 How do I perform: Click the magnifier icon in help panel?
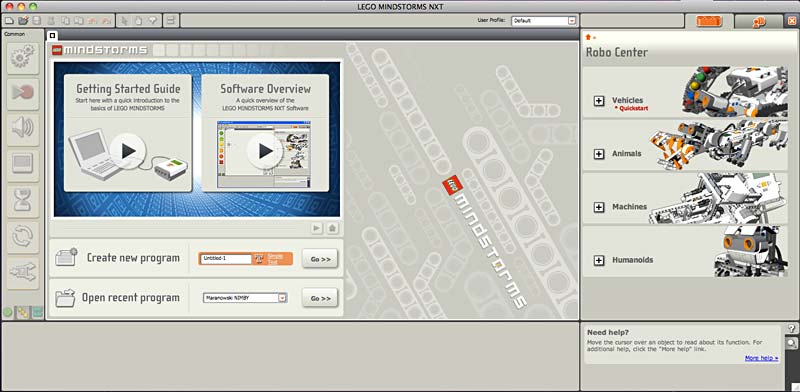(791, 342)
